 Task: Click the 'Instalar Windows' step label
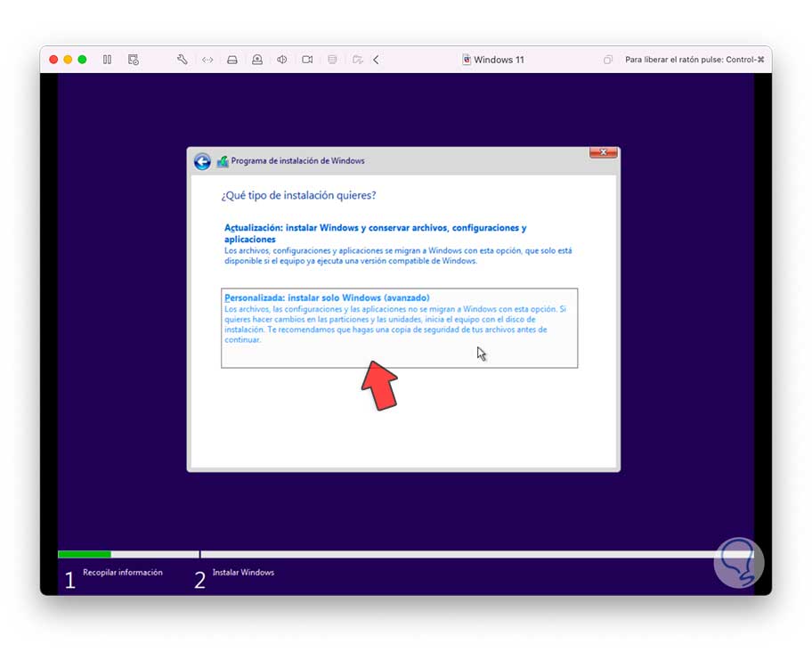pos(243,572)
